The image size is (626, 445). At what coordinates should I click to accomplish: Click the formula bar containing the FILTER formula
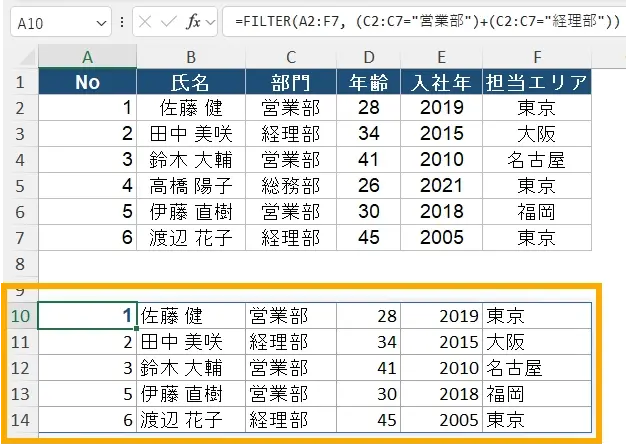424,22
